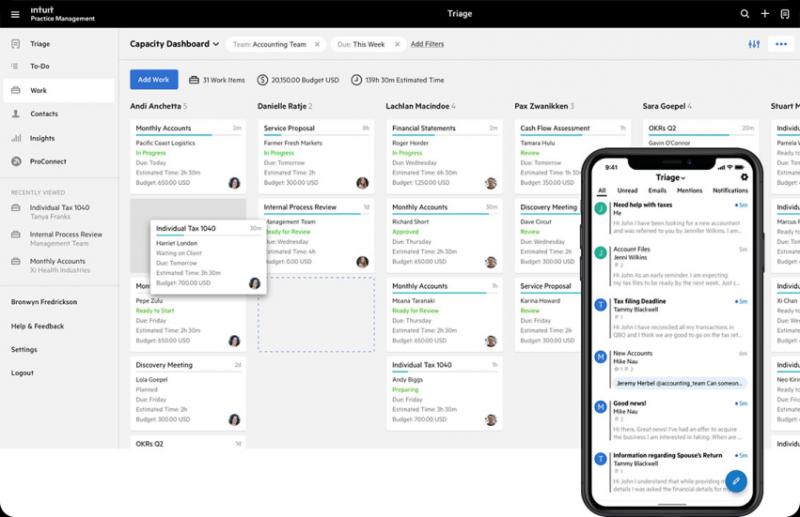Open the hamburger menu in top bar
Screen dimensions: 800x517
(15, 14)
